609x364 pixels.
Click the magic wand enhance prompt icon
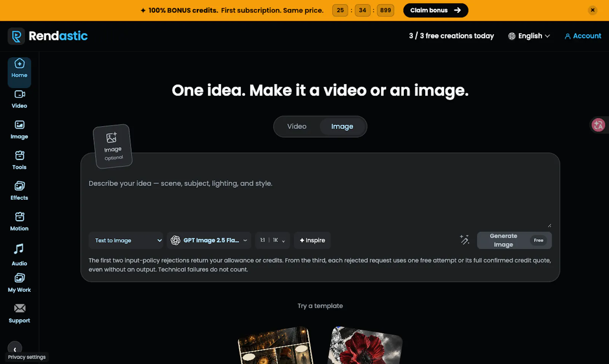pyautogui.click(x=464, y=240)
